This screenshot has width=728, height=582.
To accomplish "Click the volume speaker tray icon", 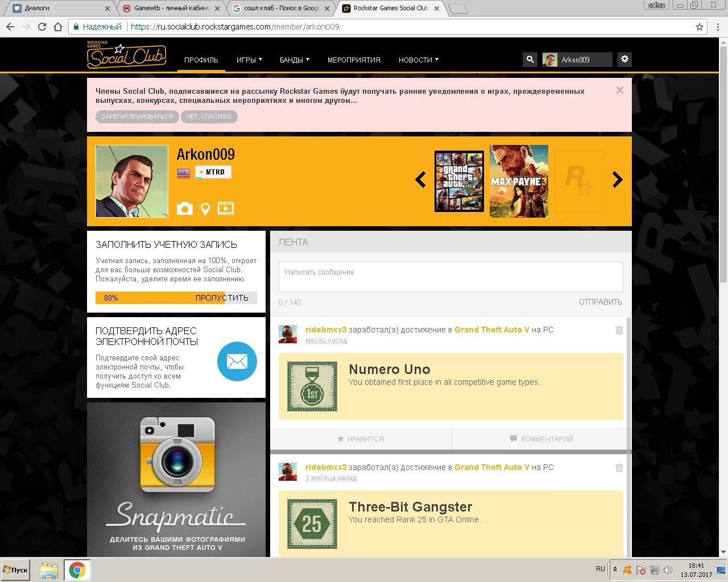I will click(668, 570).
